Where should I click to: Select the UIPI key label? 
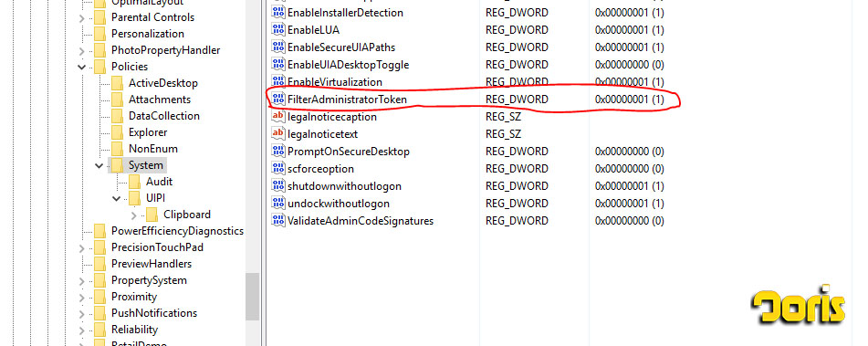155,197
